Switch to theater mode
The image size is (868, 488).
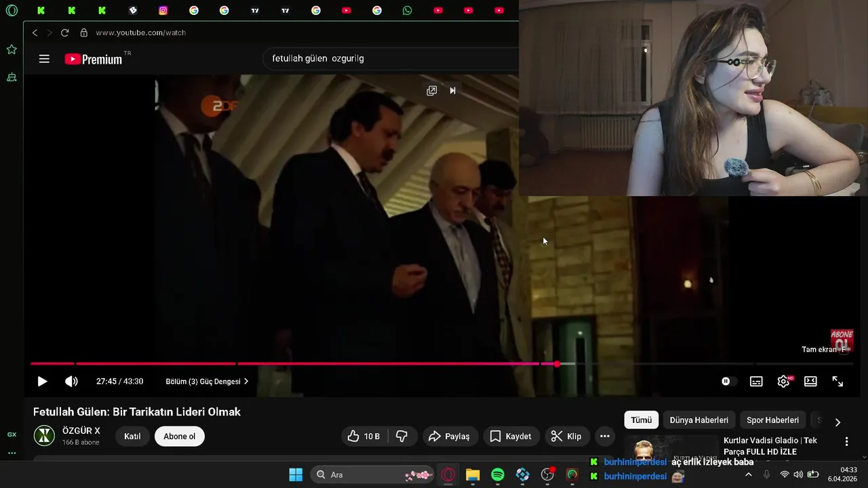810,382
